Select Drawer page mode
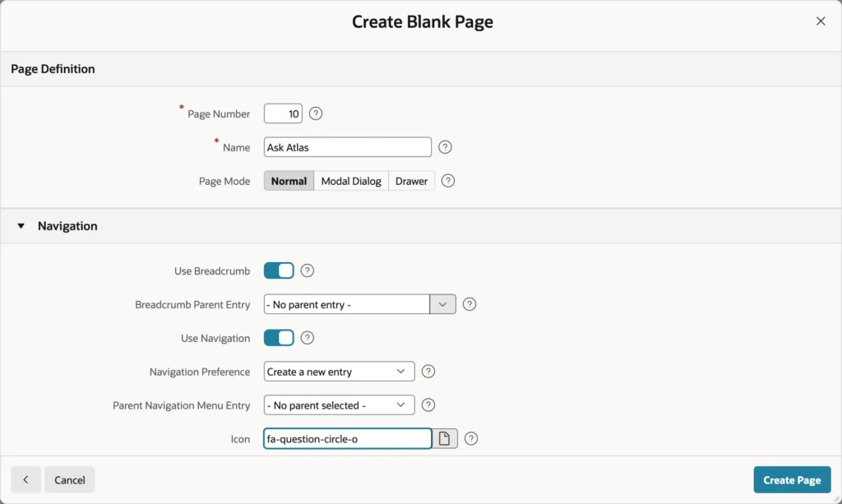842x504 pixels. click(411, 181)
